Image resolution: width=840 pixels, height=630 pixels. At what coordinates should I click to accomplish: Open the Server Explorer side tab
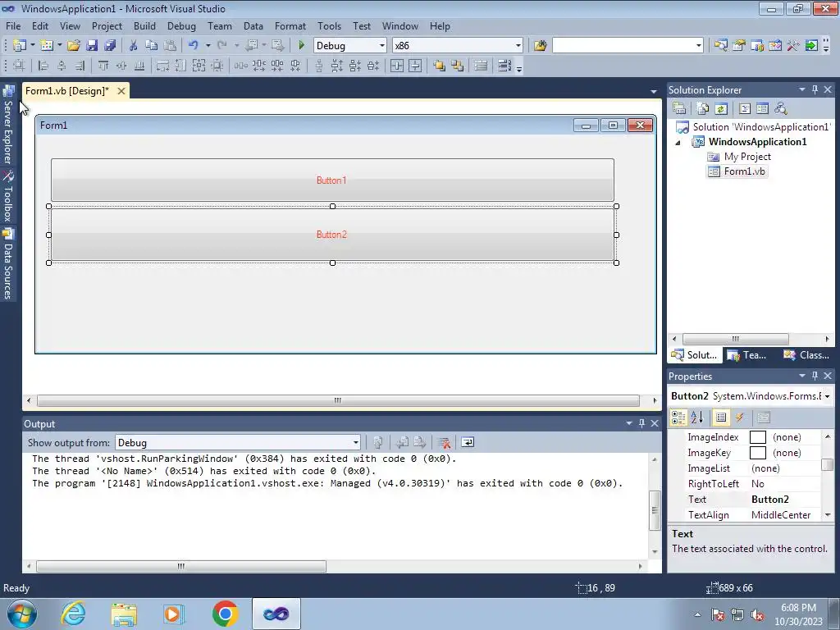[8, 126]
